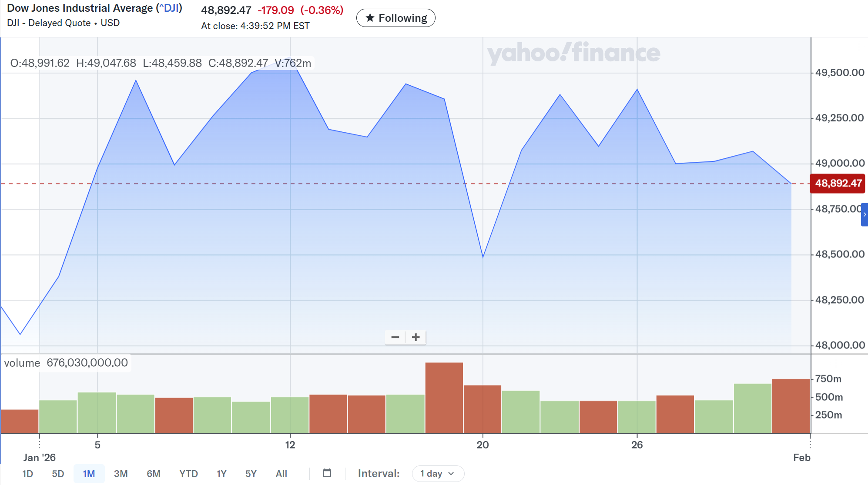Click the active 1M range tab
The image size is (868, 485).
[89, 474]
